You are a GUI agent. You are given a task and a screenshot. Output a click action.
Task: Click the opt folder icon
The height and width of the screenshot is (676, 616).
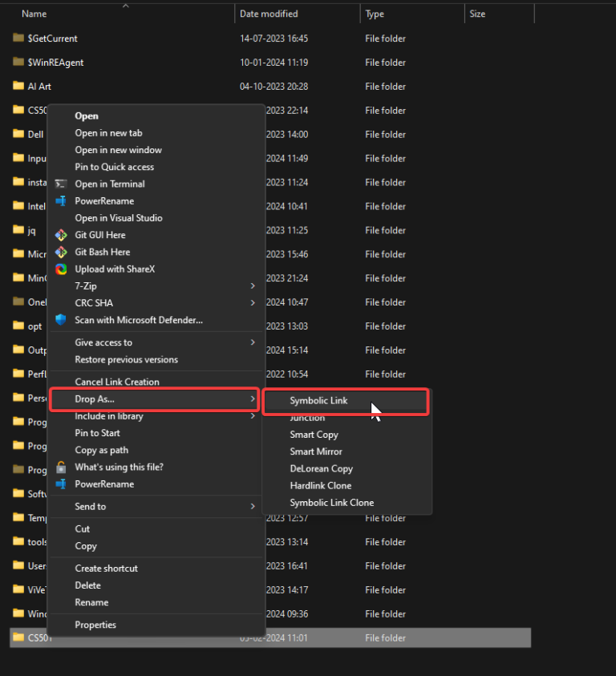pyautogui.click(x=18, y=326)
